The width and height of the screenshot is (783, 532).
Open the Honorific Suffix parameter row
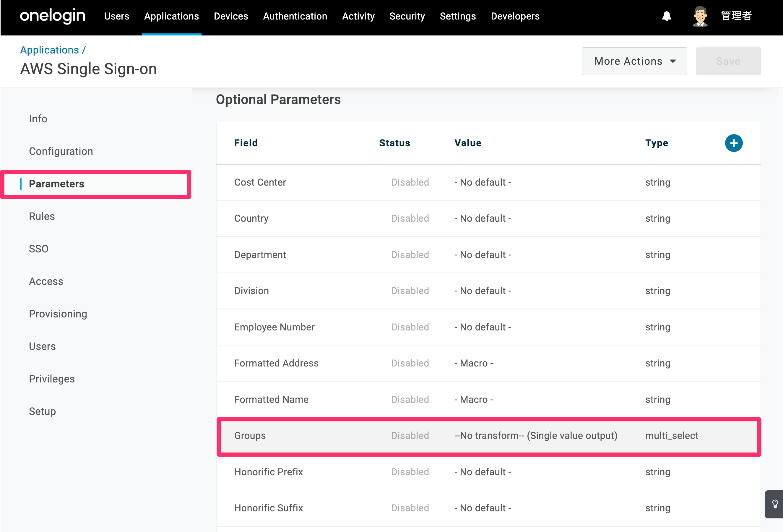pyautogui.click(x=488, y=508)
